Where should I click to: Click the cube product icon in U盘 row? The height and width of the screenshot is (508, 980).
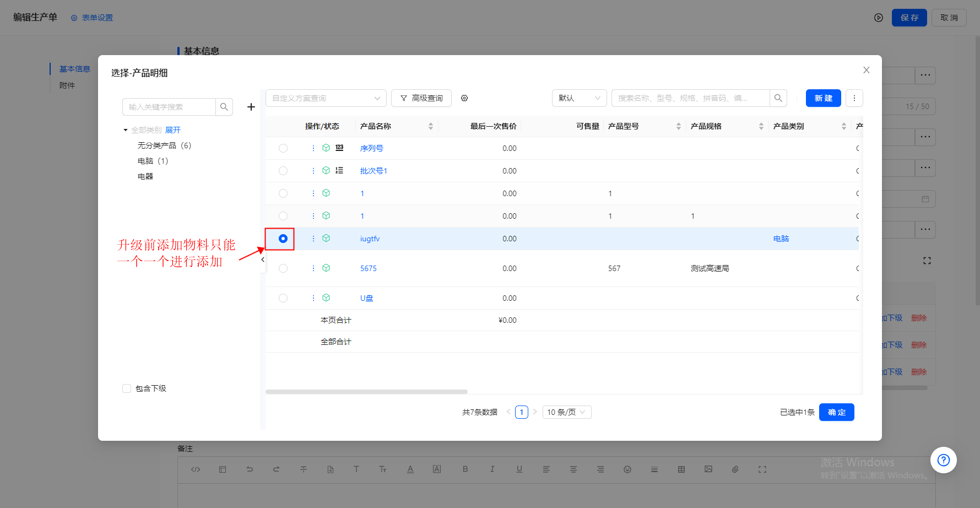(326, 298)
